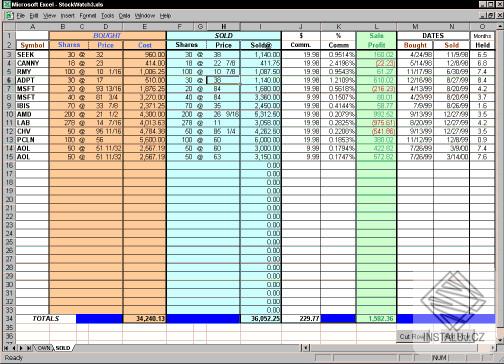Click the CANNY symbol cell

pyautogui.click(x=32, y=63)
